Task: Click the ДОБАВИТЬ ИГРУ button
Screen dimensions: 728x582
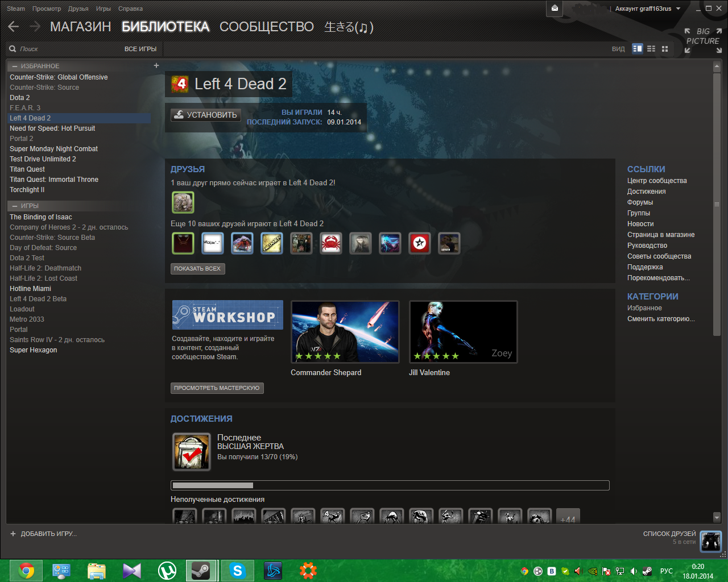Action: (43, 534)
